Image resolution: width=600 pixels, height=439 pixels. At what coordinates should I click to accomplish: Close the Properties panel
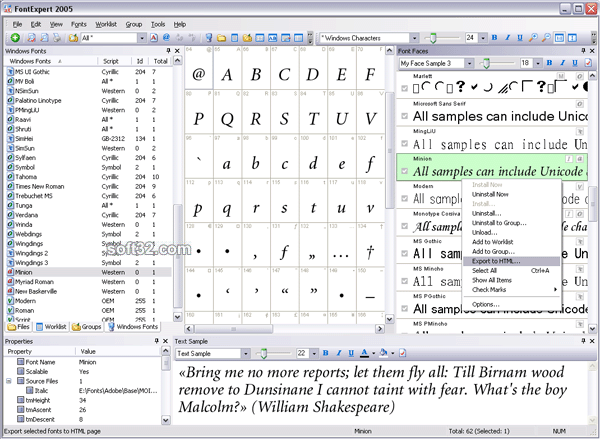click(x=165, y=341)
